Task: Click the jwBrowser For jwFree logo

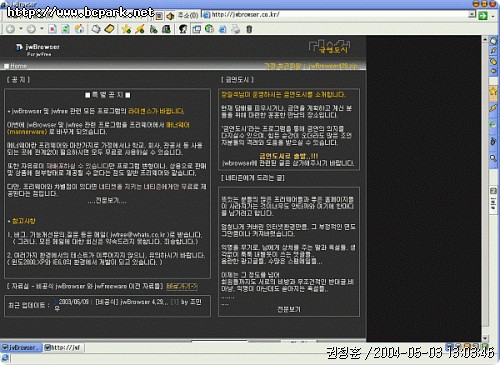Action: [38, 50]
